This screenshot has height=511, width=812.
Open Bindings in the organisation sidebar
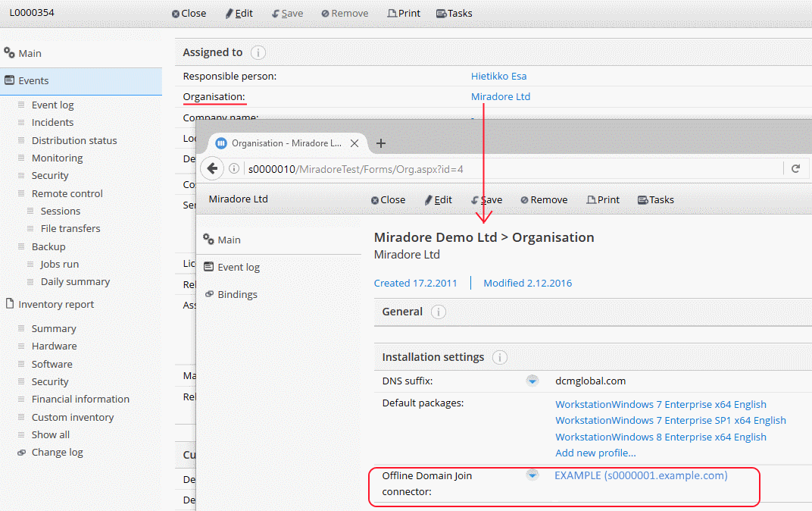pos(232,294)
